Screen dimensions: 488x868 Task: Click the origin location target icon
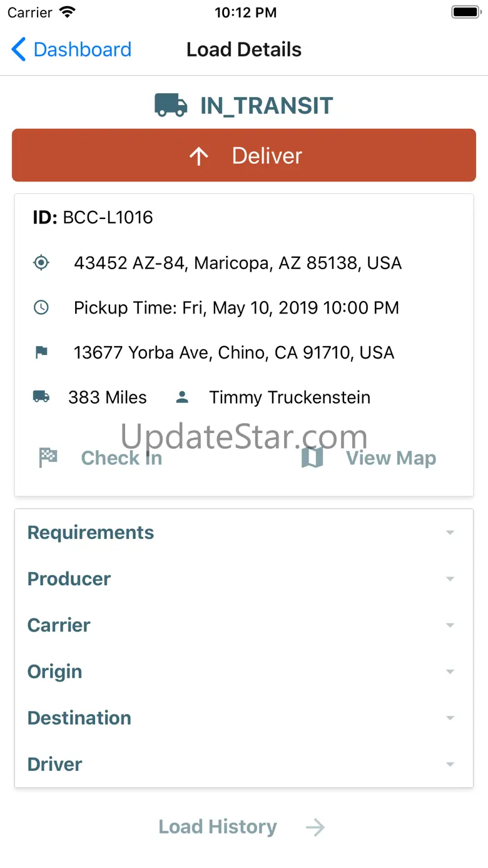click(x=41, y=263)
